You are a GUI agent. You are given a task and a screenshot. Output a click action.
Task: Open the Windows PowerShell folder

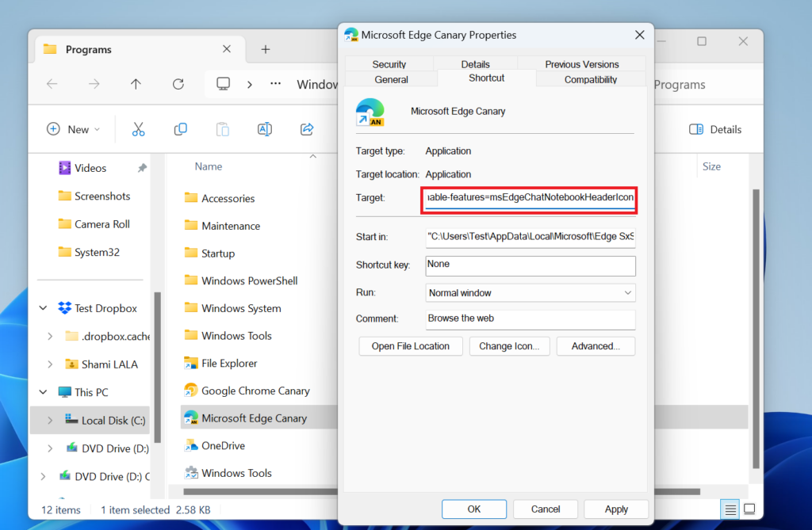pos(249,280)
